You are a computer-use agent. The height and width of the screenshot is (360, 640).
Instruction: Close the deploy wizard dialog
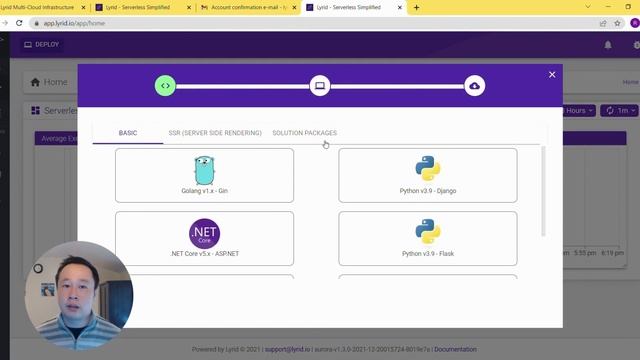tap(552, 75)
